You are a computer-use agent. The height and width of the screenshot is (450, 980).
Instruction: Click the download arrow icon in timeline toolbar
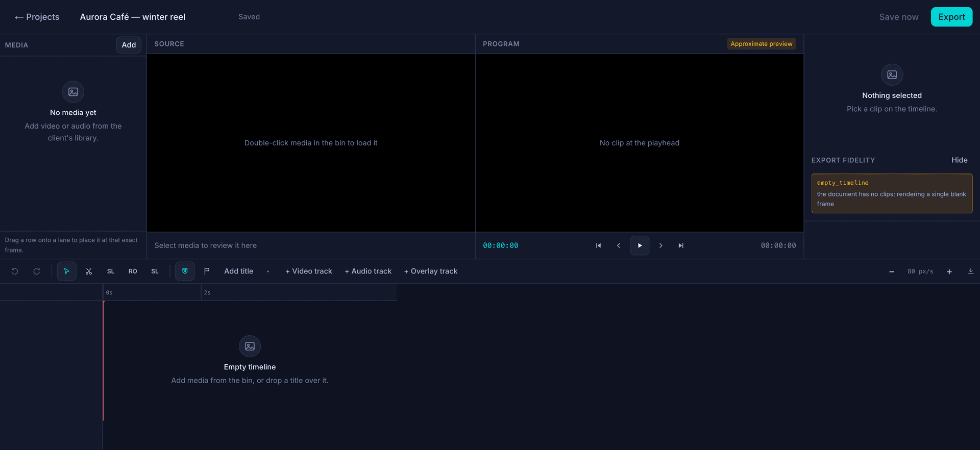[x=971, y=271]
